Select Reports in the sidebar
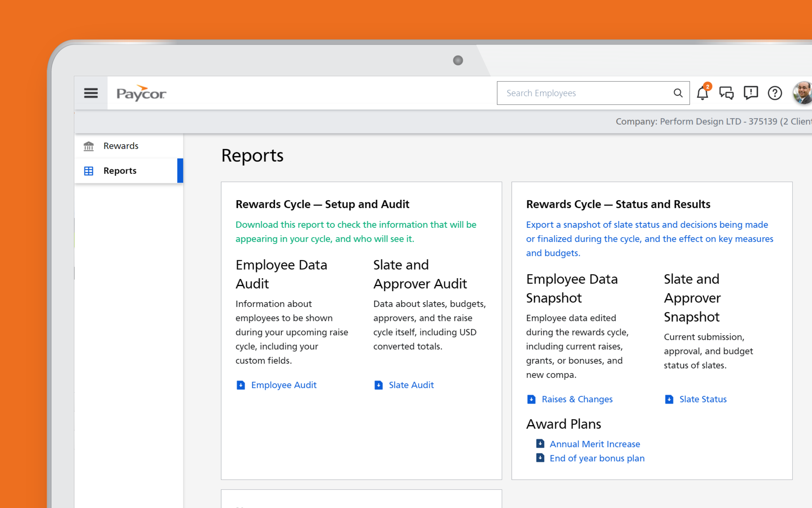Viewport: 812px width, 508px height. pos(129,171)
